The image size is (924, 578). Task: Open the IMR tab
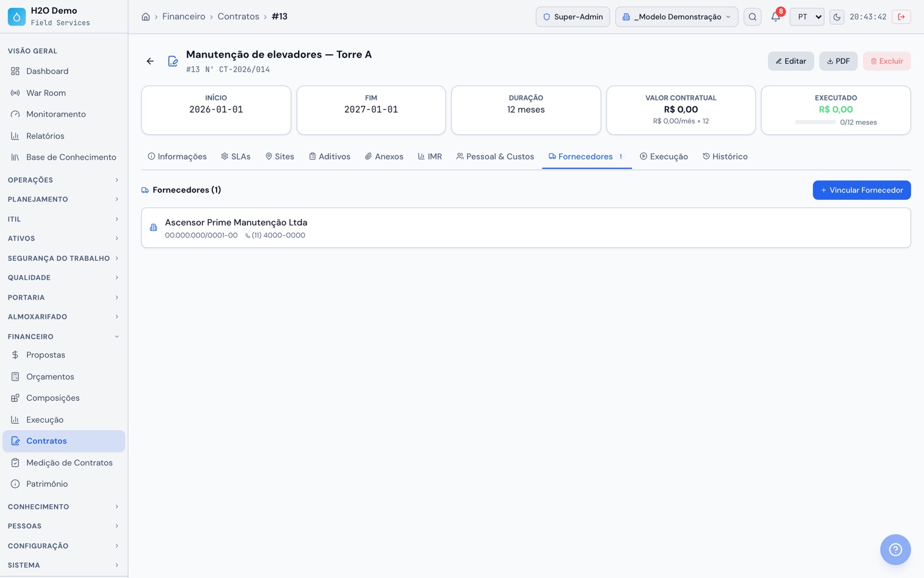click(430, 157)
